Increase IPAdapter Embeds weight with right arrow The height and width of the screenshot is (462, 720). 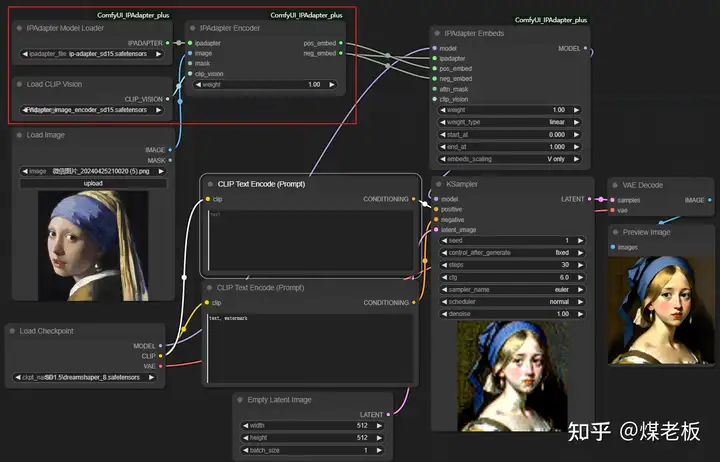click(x=576, y=110)
